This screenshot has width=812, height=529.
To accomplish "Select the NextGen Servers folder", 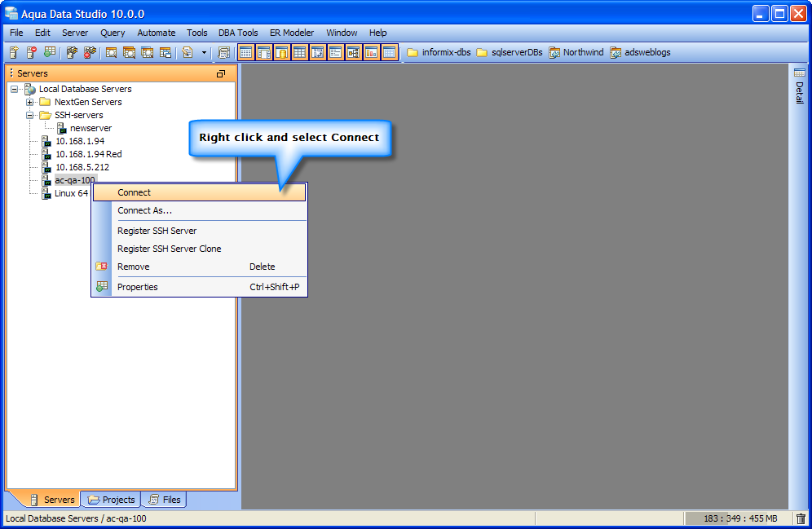I will [88, 102].
